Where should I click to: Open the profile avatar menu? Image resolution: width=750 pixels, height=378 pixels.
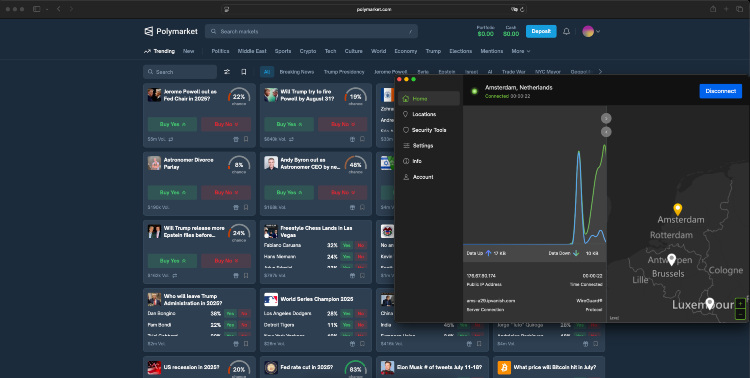point(591,31)
